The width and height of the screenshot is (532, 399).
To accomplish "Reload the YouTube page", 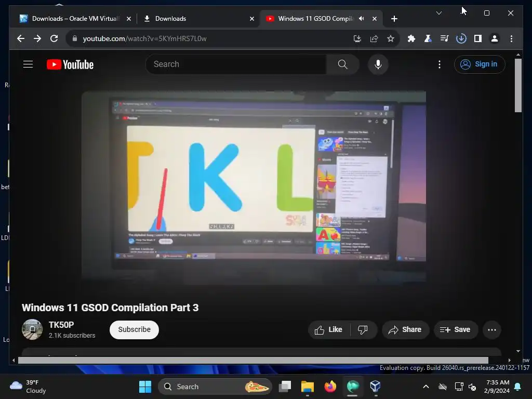I will click(x=54, y=38).
